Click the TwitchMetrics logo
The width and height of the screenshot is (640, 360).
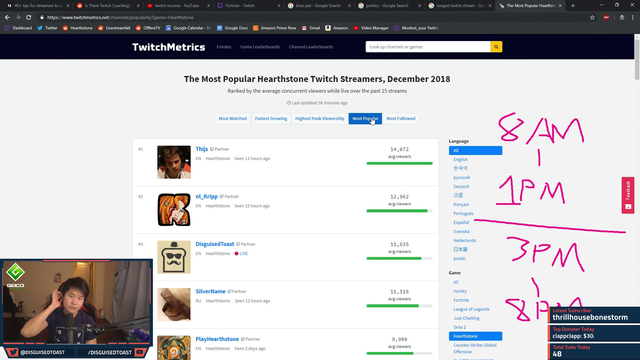(169, 47)
